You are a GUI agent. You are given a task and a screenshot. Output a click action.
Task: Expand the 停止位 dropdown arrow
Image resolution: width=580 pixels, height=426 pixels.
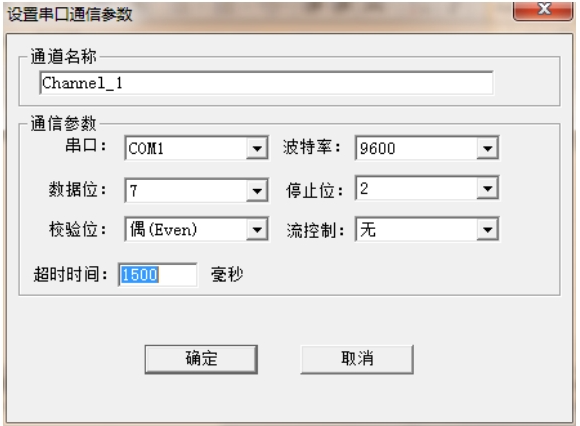pos(488,189)
